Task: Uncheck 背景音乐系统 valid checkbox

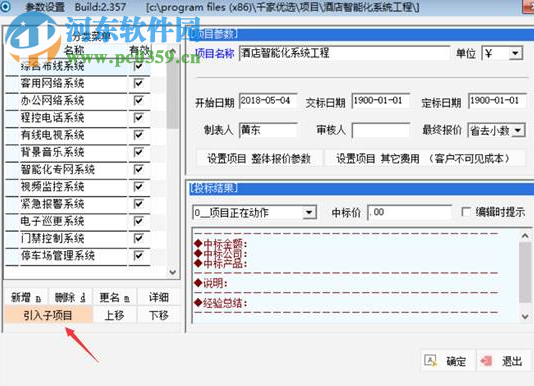Action: click(138, 152)
